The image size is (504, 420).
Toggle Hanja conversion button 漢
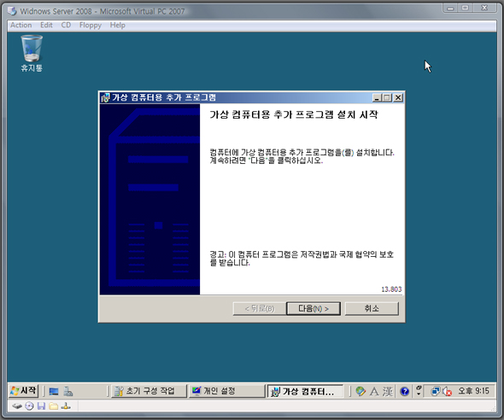click(387, 391)
